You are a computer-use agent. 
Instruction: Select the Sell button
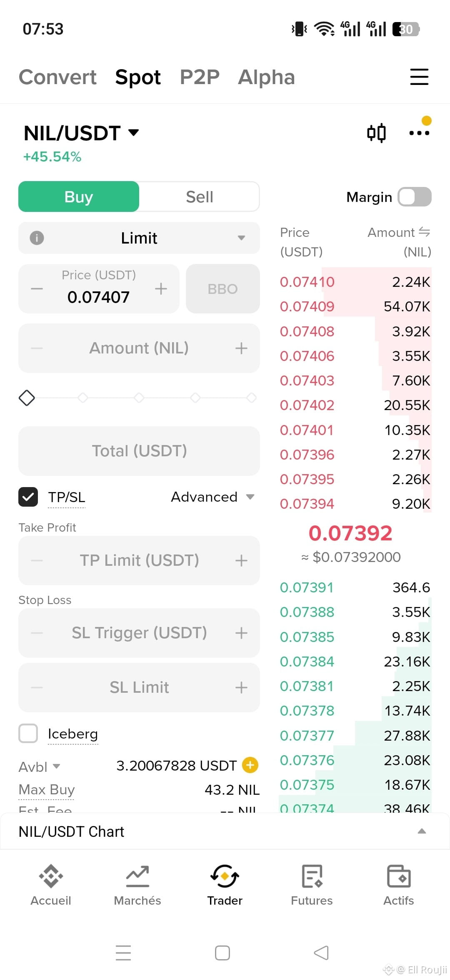click(x=200, y=196)
